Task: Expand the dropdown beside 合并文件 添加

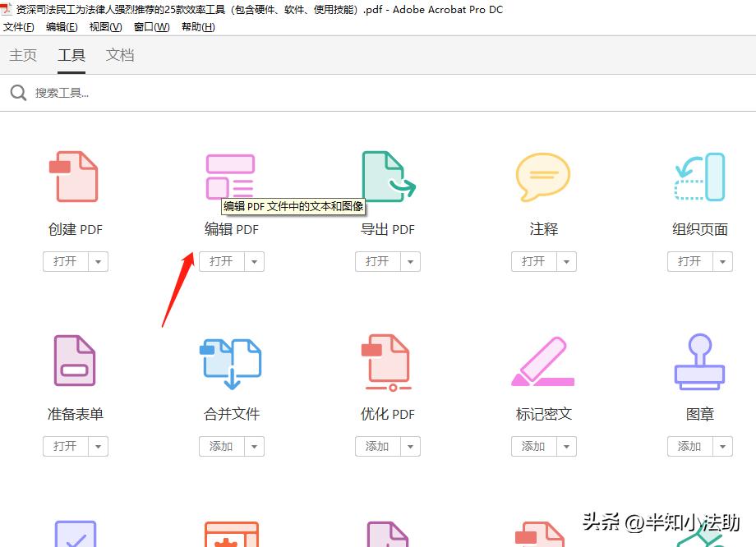Action: click(254, 446)
